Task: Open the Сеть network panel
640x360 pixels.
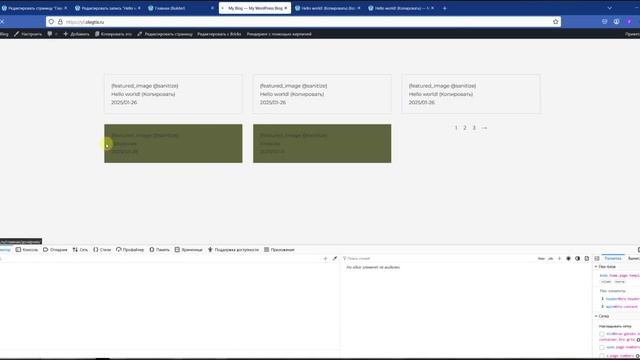Action: 80,249
